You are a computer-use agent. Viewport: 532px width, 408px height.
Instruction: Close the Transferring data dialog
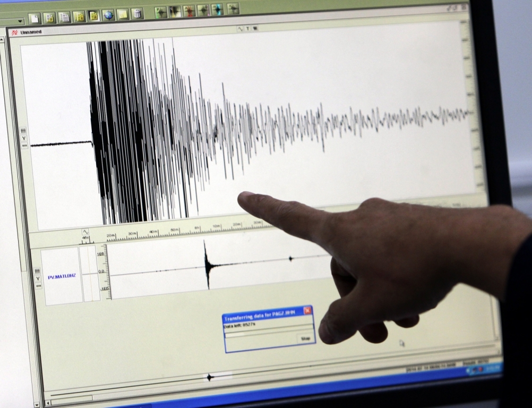(307, 311)
